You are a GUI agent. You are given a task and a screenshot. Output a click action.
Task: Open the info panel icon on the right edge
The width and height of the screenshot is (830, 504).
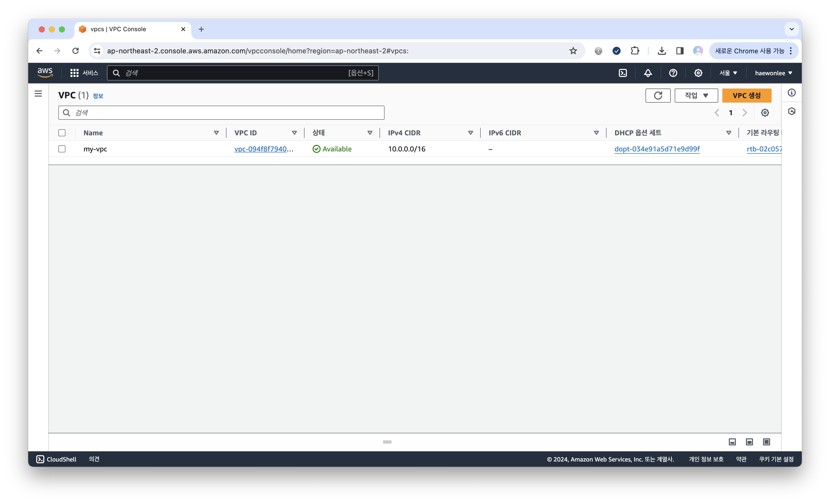point(792,93)
